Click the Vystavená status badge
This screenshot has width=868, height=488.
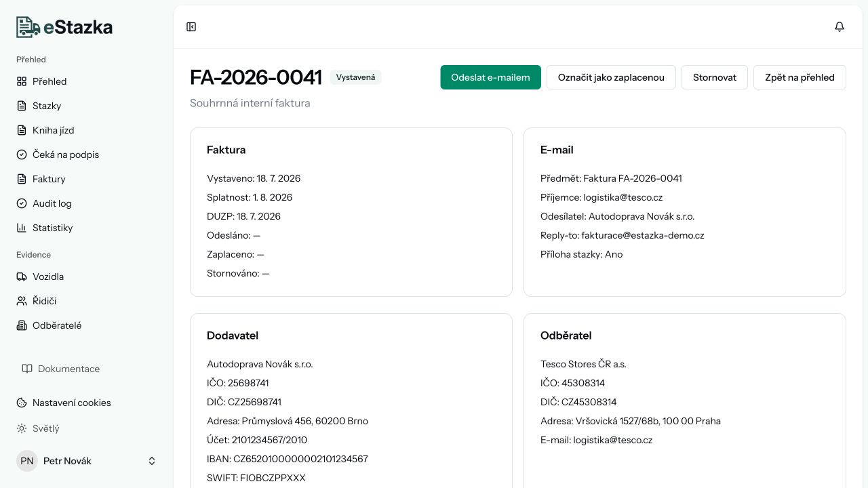(356, 77)
